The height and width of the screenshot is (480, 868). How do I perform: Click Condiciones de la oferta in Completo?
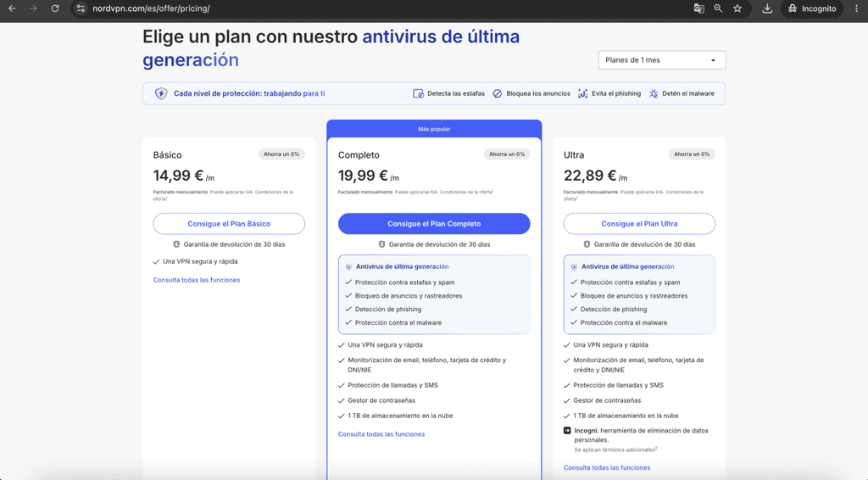pos(465,193)
